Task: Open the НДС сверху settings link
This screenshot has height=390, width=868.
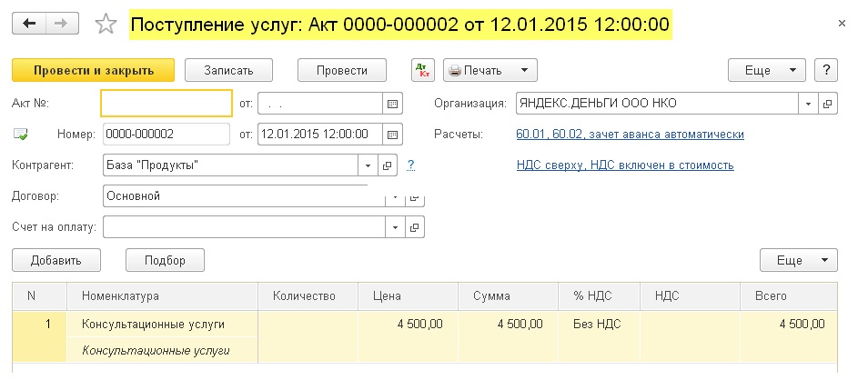Action: (625, 165)
